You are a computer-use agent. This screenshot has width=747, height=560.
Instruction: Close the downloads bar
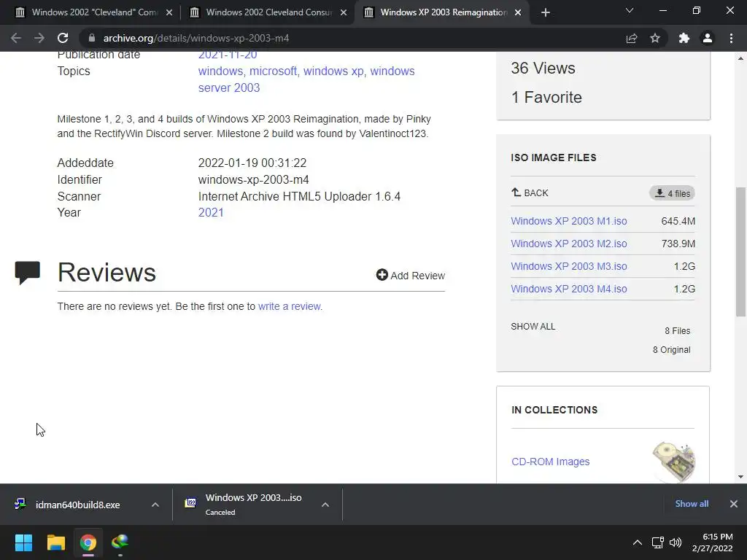click(734, 504)
